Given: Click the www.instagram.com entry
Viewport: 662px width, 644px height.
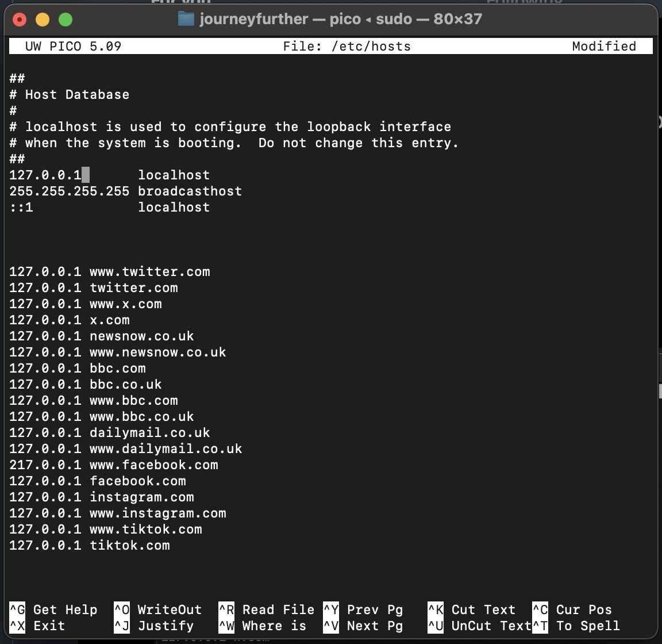Looking at the screenshot, I should coord(117,512).
